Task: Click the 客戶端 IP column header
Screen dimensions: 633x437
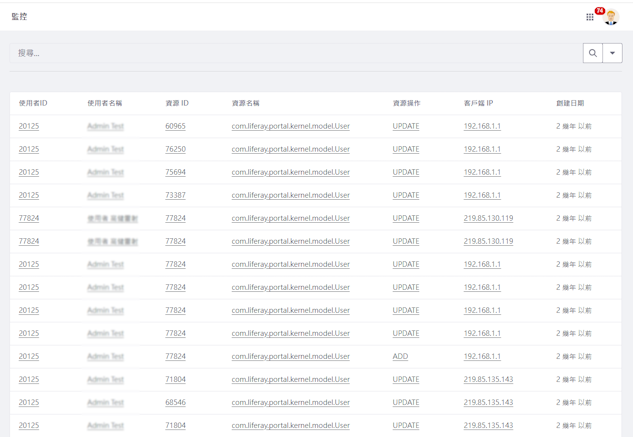Action: coord(478,103)
